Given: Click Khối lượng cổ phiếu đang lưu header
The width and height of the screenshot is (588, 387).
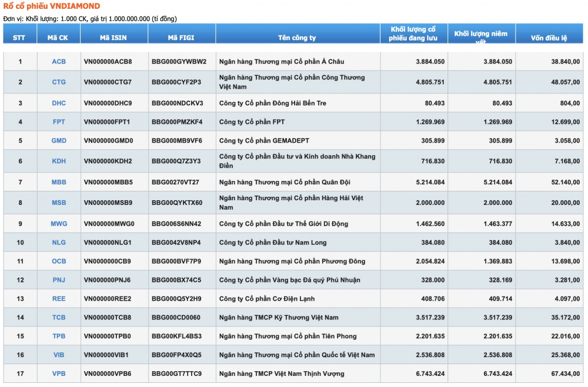Looking at the screenshot, I should (x=413, y=33).
